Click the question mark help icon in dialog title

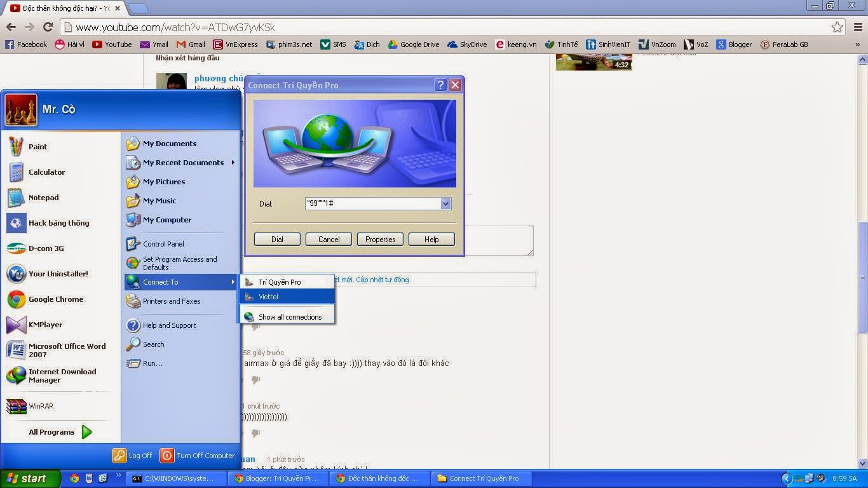point(440,85)
